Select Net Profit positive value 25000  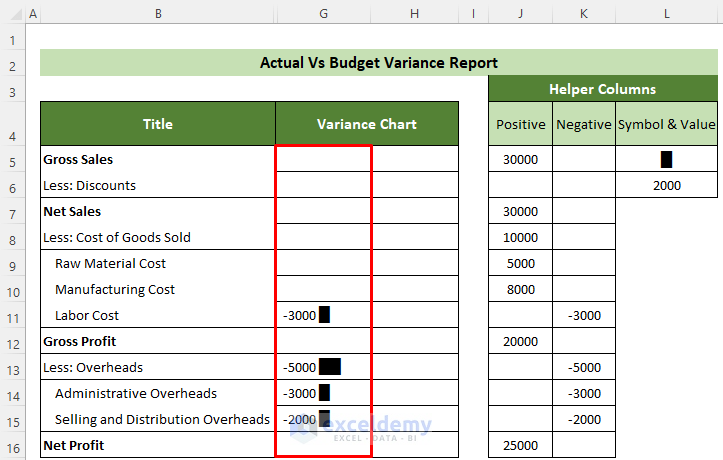(x=520, y=445)
